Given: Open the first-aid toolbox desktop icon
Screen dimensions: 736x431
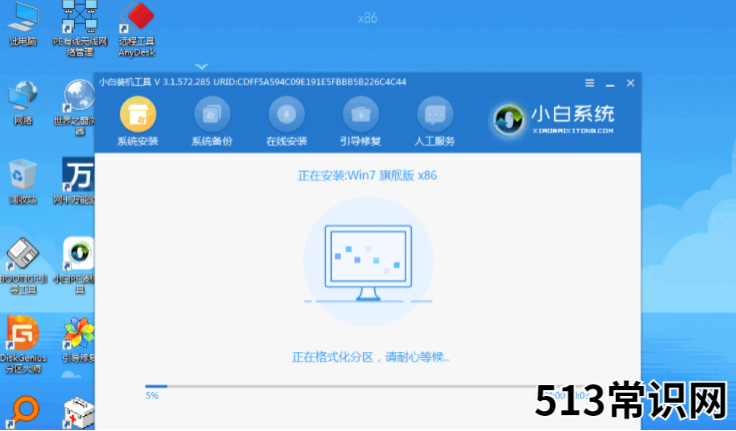Looking at the screenshot, I should pos(78,413).
